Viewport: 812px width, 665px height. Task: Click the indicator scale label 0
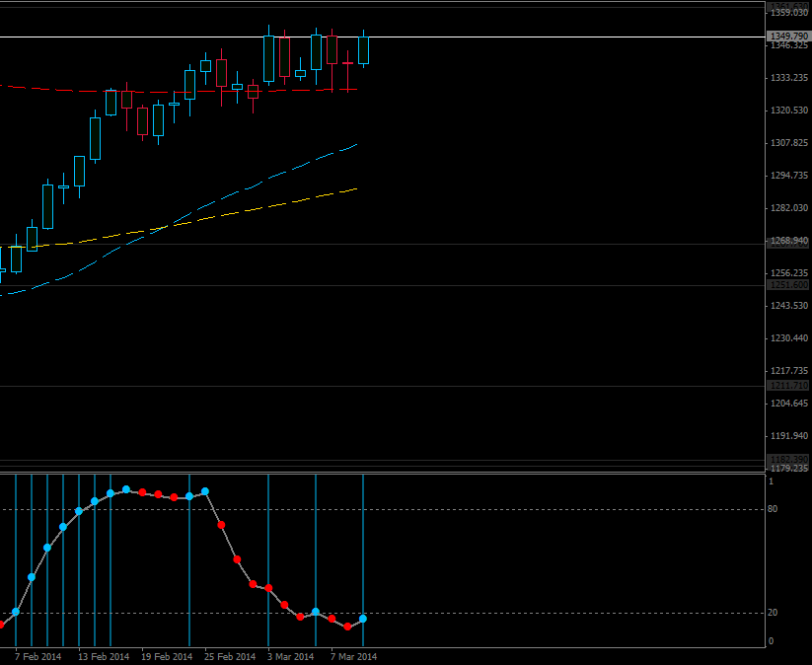pos(772,641)
